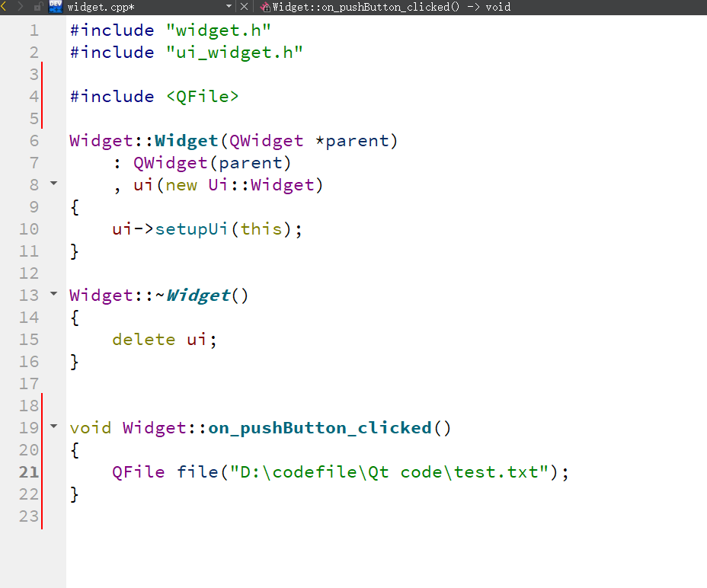Click line number 1 in the gutter
Image resolution: width=707 pixels, height=588 pixels.
pyautogui.click(x=34, y=30)
